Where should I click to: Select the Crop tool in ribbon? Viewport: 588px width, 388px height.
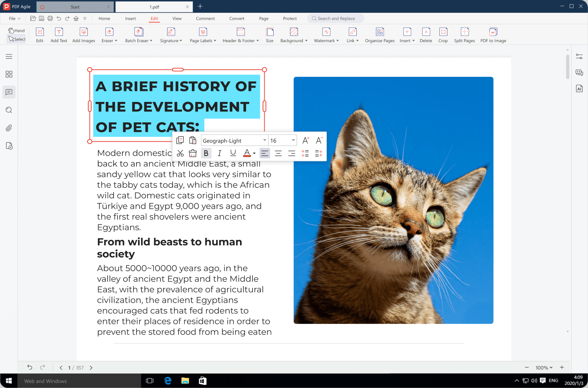[443, 35]
